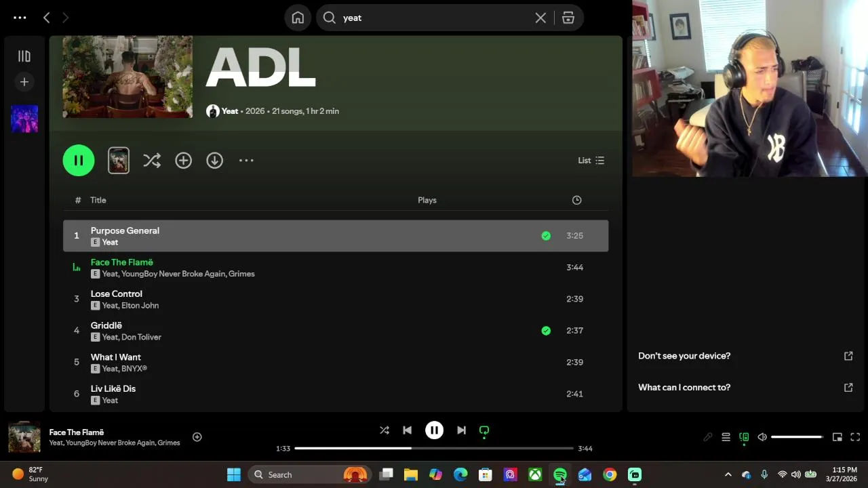Skip to the next track
The height and width of the screenshot is (488, 868).
point(461,430)
